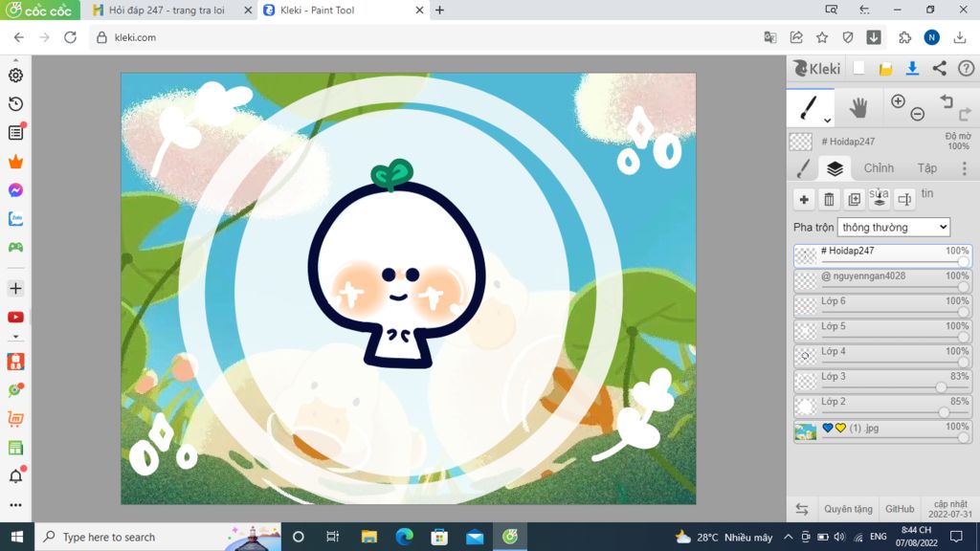
Task: Switch to the brush settings tab
Action: 804,168
